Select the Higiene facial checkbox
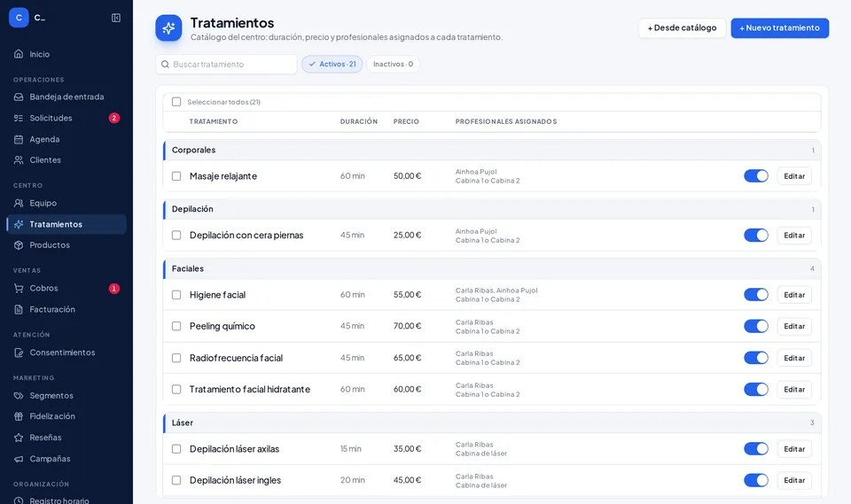The image size is (851, 504). pyautogui.click(x=176, y=295)
